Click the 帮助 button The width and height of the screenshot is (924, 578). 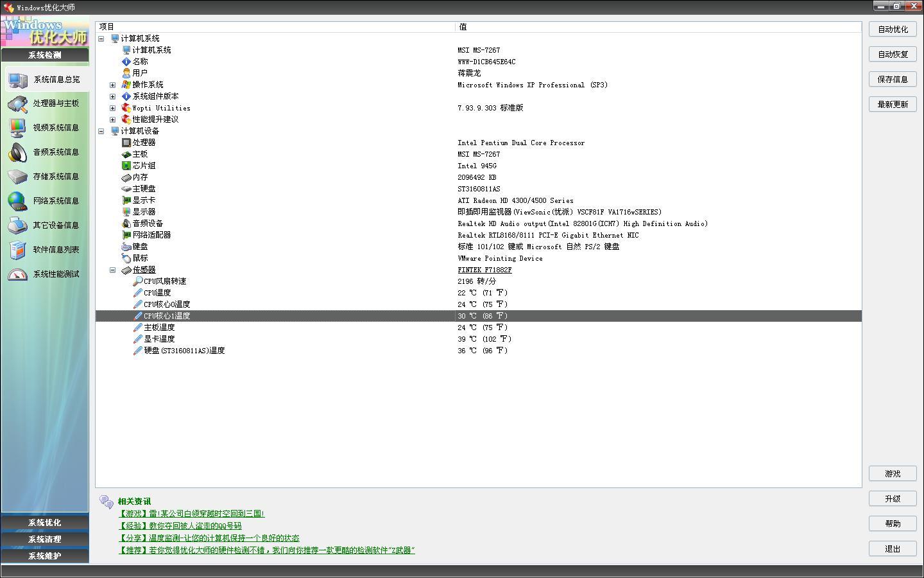(893, 524)
